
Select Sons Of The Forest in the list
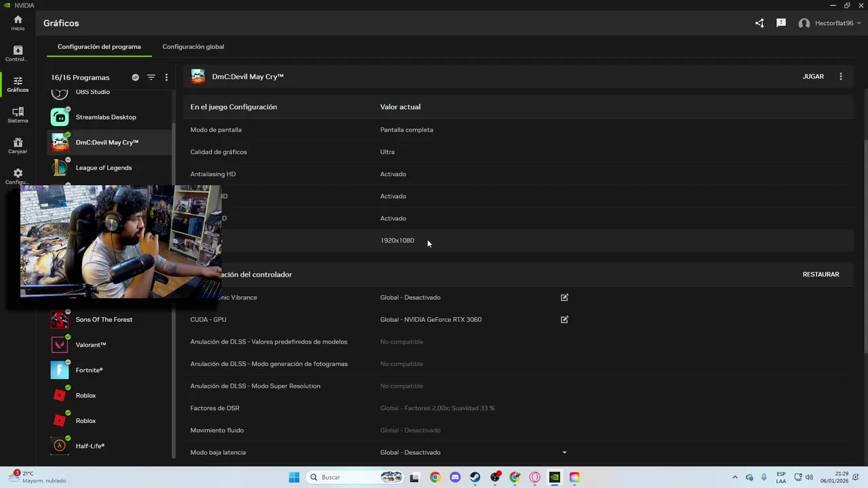pos(111,319)
